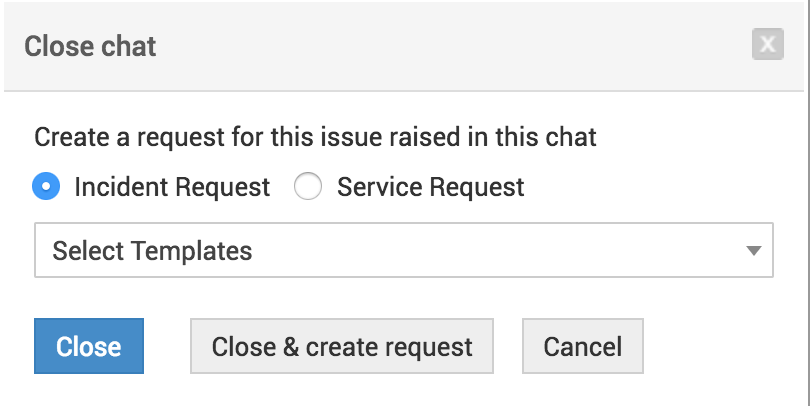
Task: Dismiss the dialog using the grey X
Action: [x=767, y=45]
